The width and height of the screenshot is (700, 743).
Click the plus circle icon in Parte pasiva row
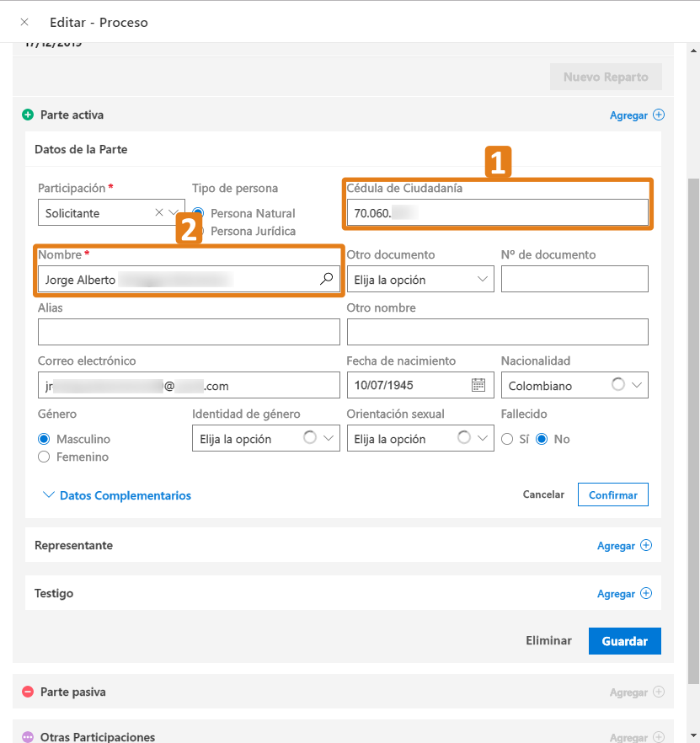point(658,692)
